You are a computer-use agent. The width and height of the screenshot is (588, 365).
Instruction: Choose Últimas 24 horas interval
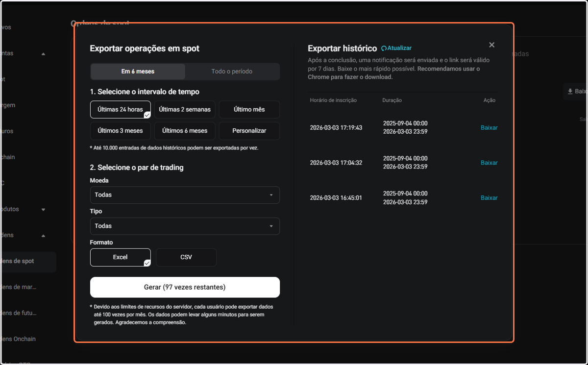pos(121,110)
